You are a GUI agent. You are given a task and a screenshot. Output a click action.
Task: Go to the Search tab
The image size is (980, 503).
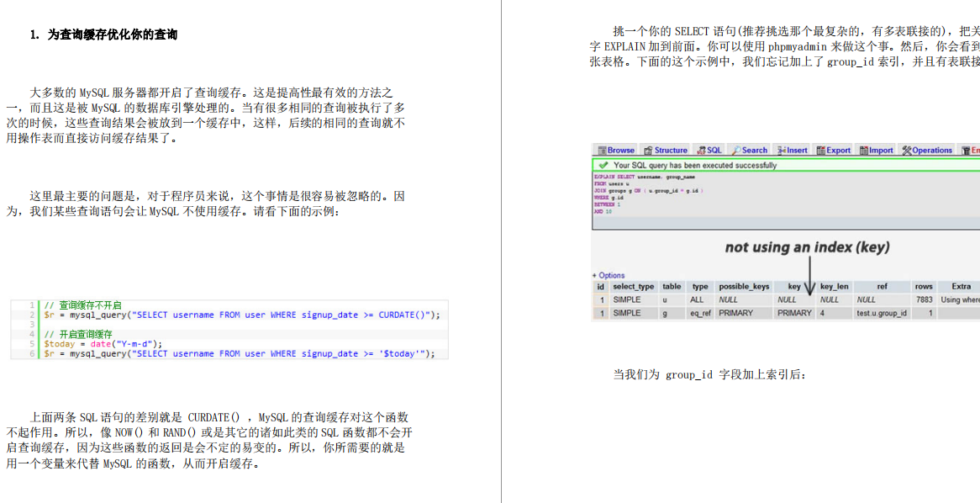[750, 151]
